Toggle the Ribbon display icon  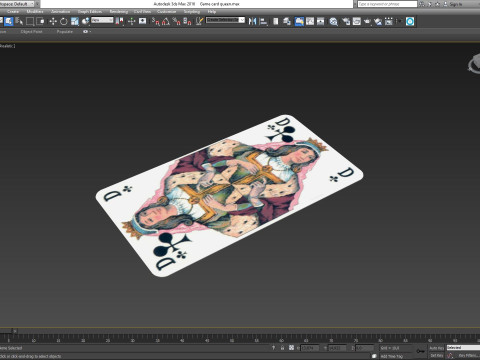click(299, 21)
